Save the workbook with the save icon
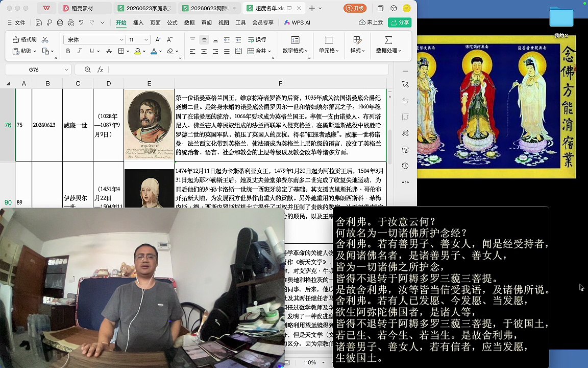The height and width of the screenshot is (368, 588). (x=39, y=23)
